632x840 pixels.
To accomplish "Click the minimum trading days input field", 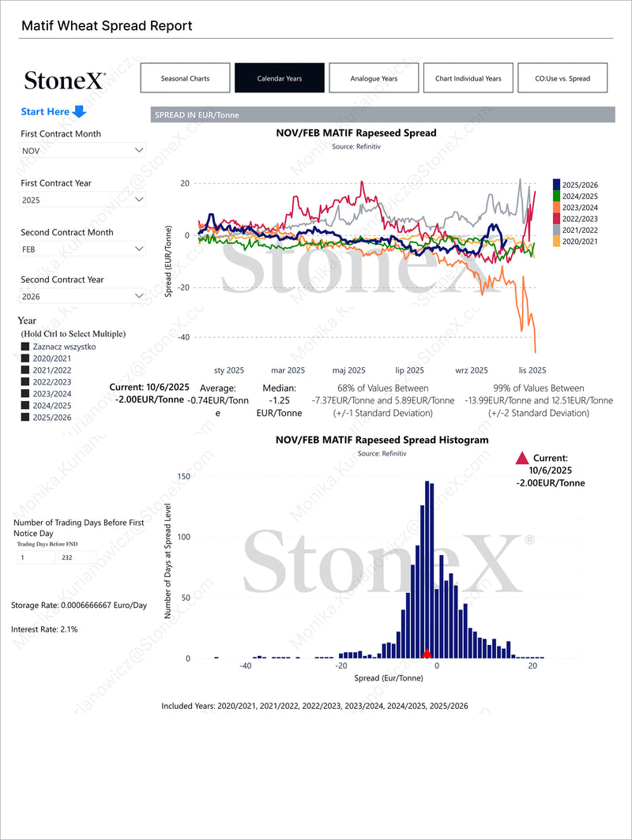I will (x=36, y=557).
